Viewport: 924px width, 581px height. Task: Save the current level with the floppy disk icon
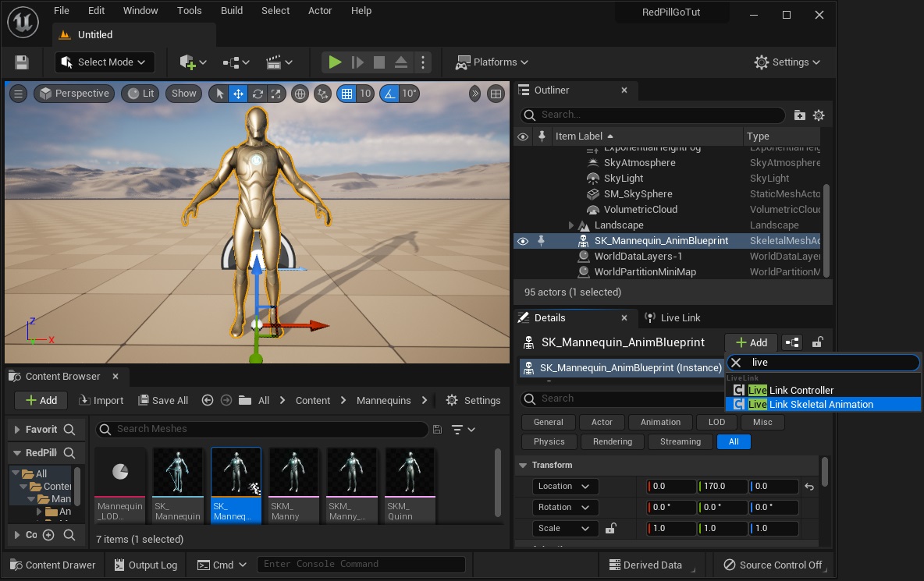coord(22,62)
